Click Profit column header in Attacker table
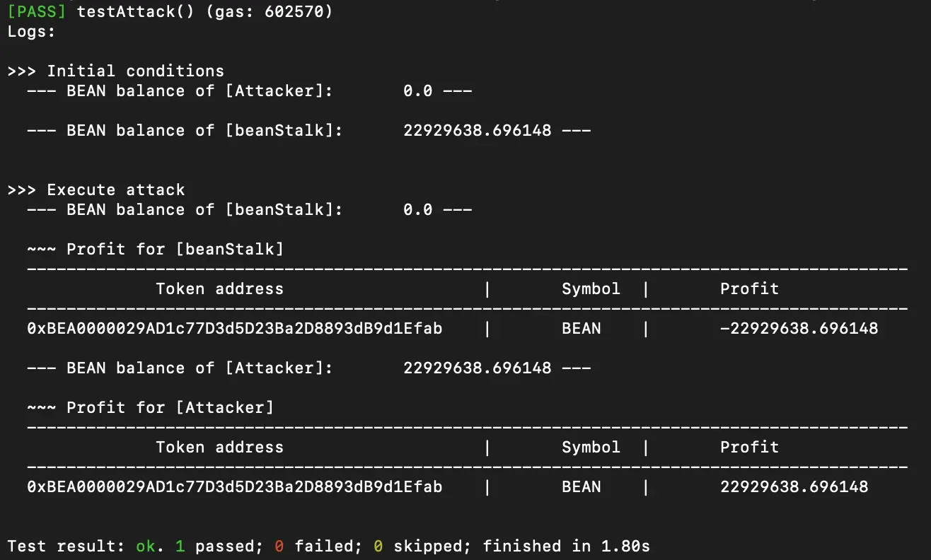The image size is (931, 560). [749, 448]
